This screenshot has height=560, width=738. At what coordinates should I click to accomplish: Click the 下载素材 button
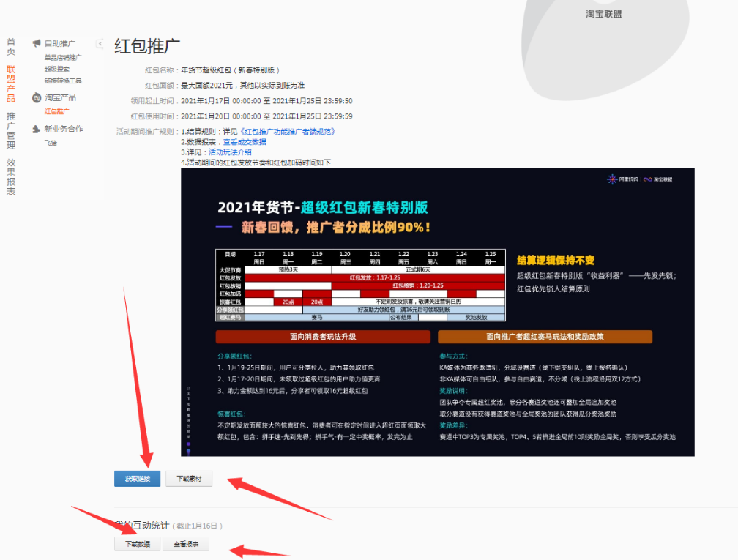pos(189,479)
